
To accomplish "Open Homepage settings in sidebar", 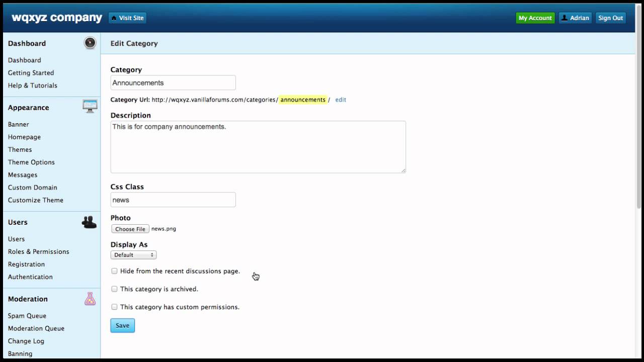I will [x=24, y=137].
